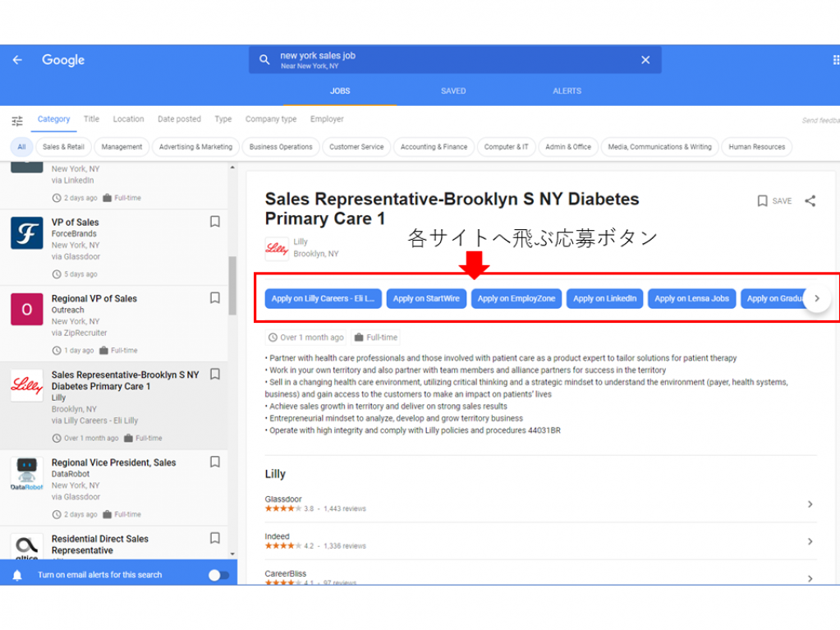
Task: Select the Type filter tab
Action: point(223,119)
